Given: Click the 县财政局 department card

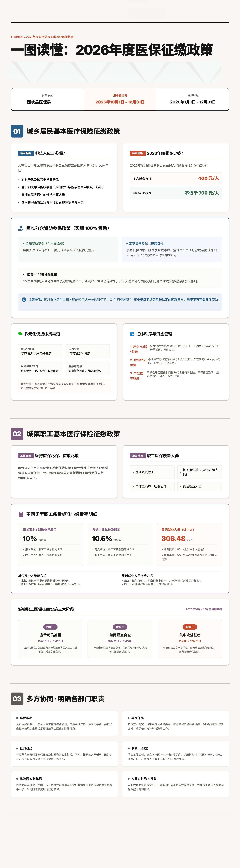Looking at the screenshot, I should click(64, 753).
